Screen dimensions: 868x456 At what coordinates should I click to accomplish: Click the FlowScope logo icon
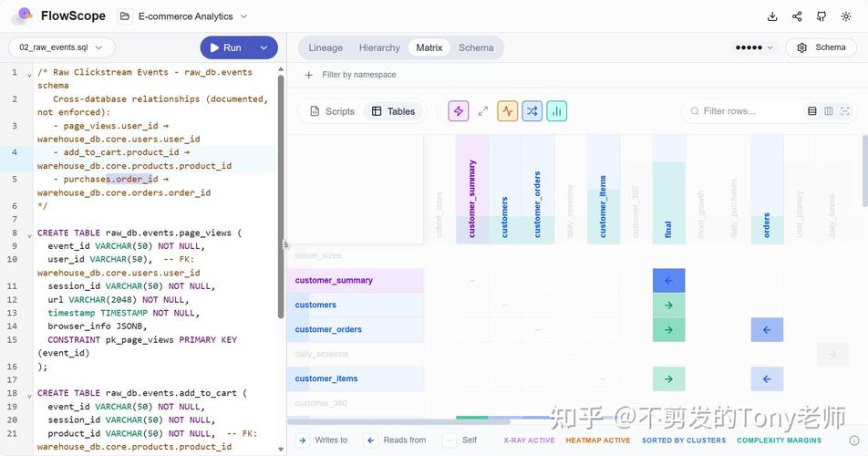point(22,16)
